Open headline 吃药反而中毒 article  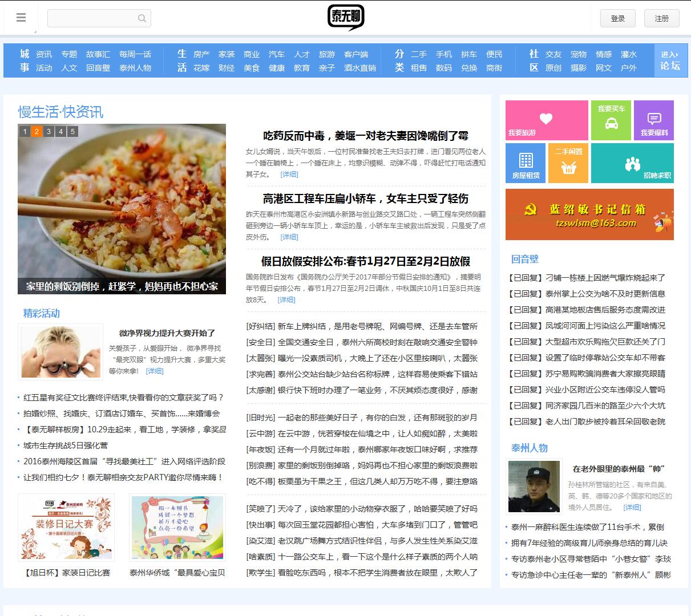(366, 136)
